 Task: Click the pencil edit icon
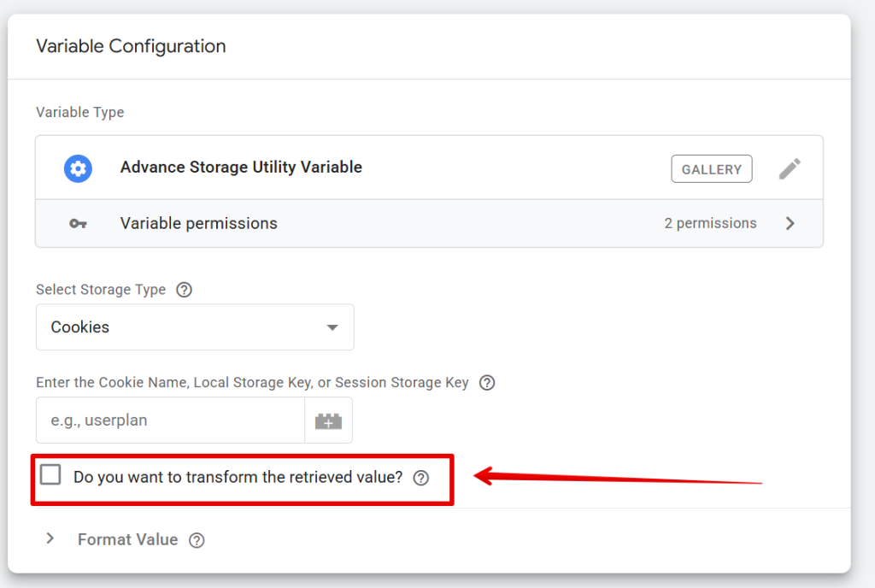[790, 168]
